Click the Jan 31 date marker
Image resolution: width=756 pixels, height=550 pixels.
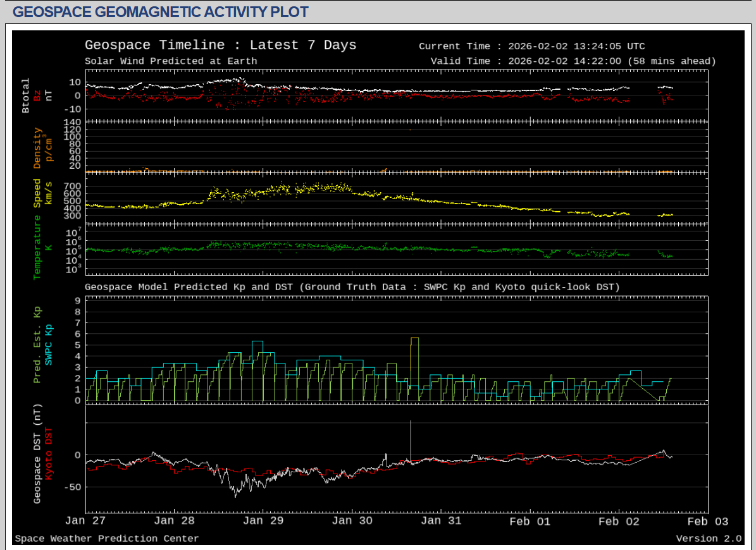click(x=441, y=522)
